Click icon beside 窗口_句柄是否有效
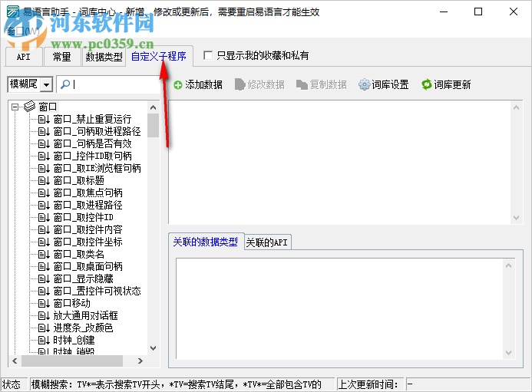 pos(44,143)
